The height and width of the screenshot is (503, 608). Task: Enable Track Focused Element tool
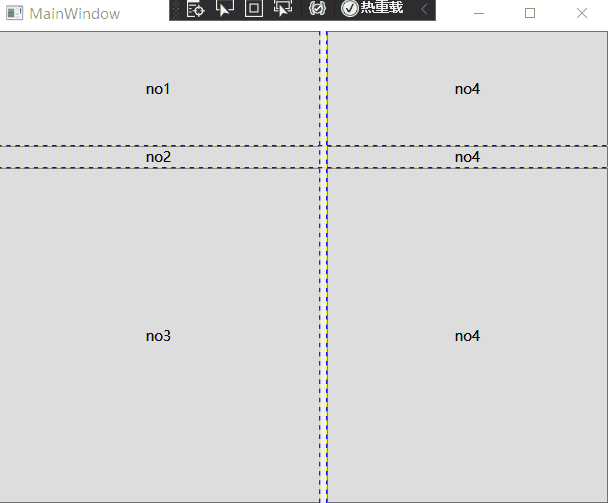[283, 9]
